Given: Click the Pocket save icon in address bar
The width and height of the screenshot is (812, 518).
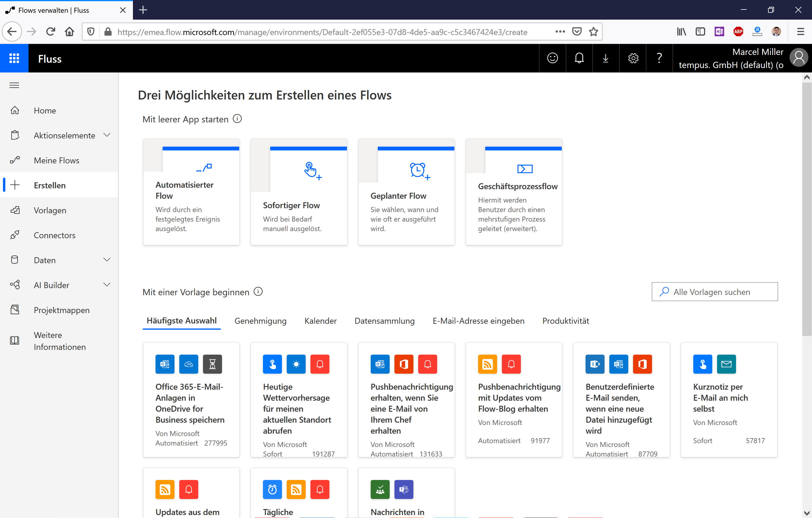Looking at the screenshot, I should click(x=577, y=32).
